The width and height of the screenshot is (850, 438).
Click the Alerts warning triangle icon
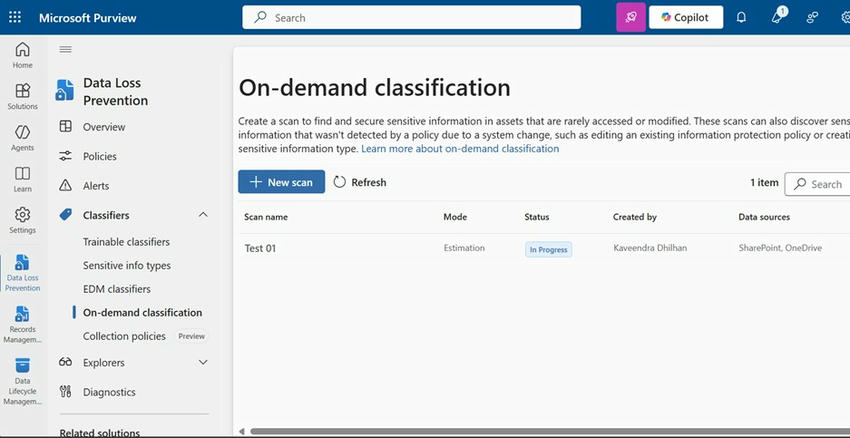tap(65, 185)
